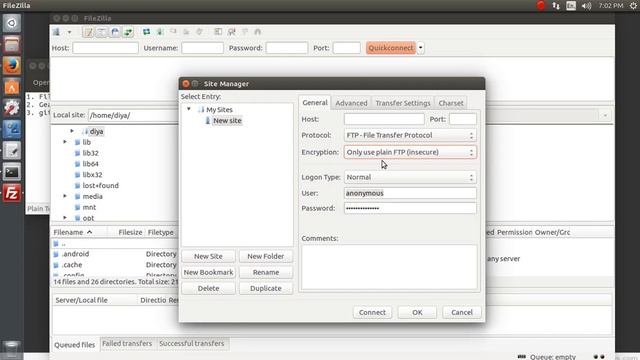640x360 pixels.
Task: Open Ubuntu Software Center in the launcher
Action: [x=11, y=87]
